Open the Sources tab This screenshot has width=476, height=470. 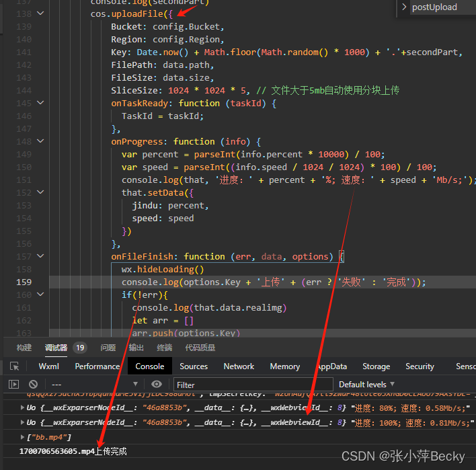194,366
